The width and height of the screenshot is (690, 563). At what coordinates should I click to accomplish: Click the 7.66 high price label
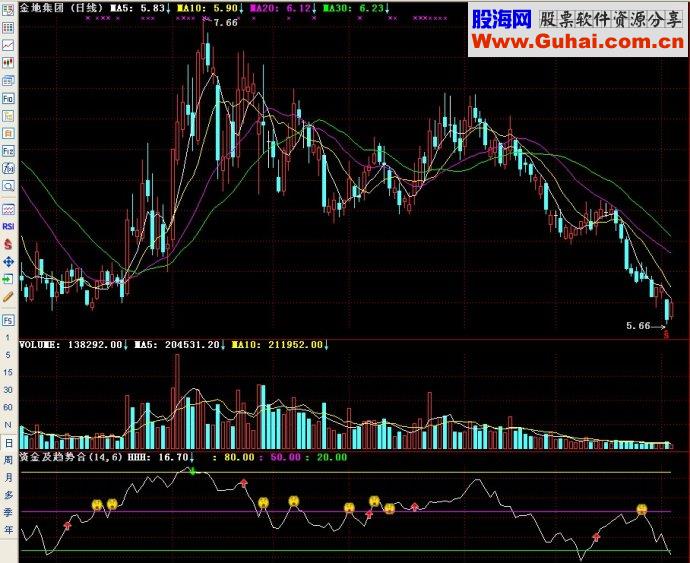(226, 23)
